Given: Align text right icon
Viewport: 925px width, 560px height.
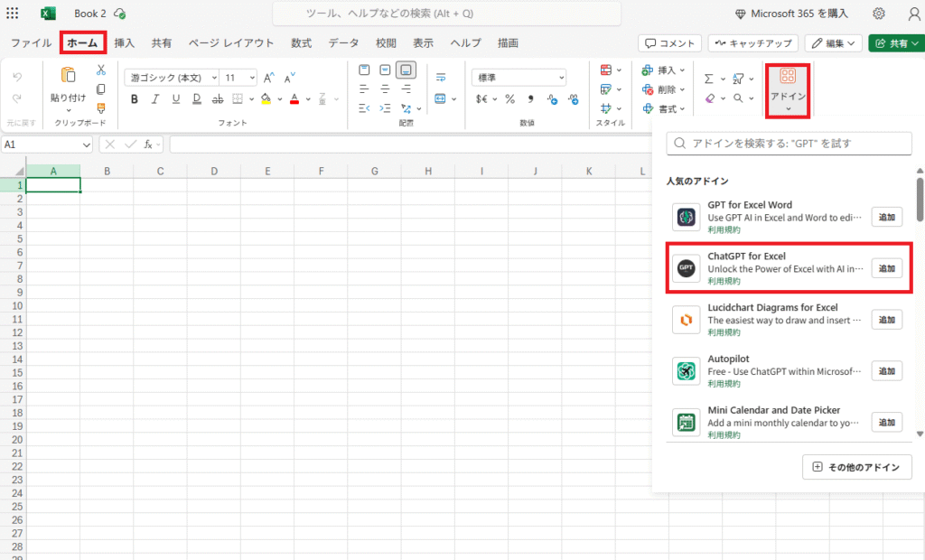Looking at the screenshot, I should tap(406, 89).
